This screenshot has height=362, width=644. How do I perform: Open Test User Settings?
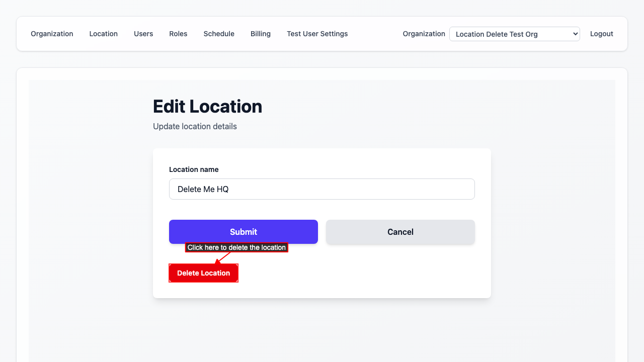(x=317, y=34)
